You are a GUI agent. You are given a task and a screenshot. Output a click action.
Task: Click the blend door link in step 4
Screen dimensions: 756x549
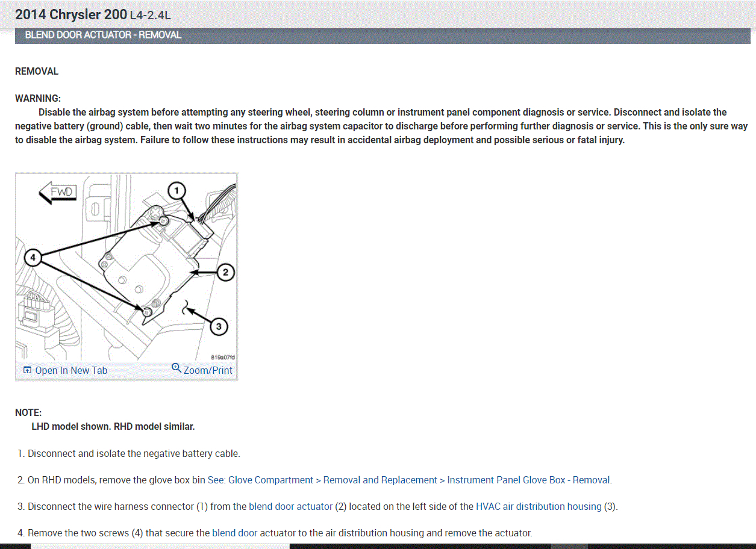[x=235, y=533]
